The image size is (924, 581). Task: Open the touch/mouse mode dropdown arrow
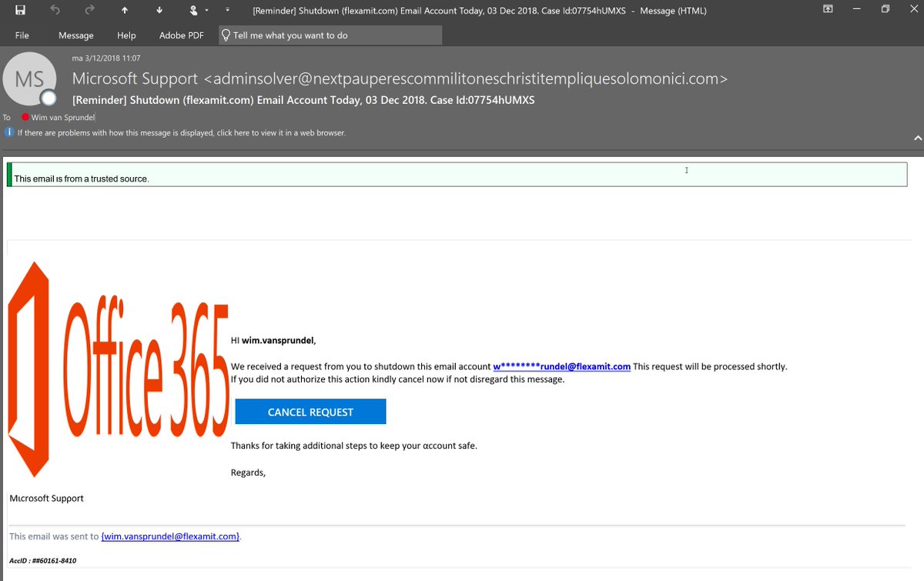[206, 11]
